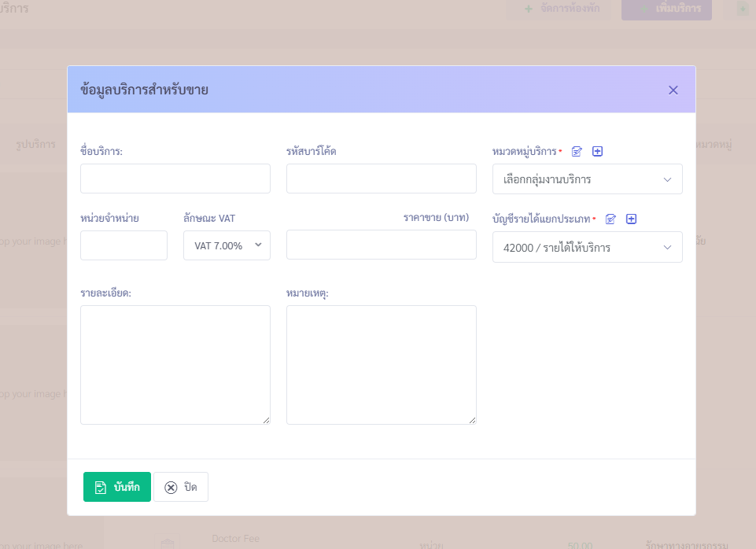
Task: Click inside the หมายเหตุ text area
Action: tap(382, 365)
